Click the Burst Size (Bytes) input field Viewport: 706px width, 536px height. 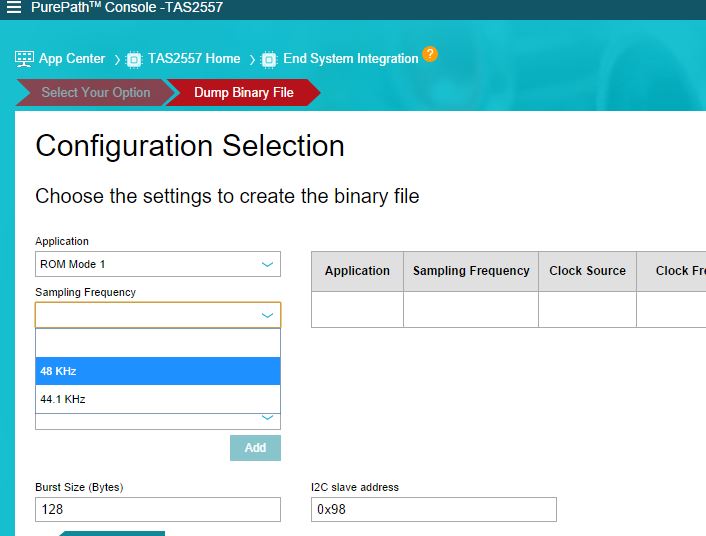pos(158,510)
